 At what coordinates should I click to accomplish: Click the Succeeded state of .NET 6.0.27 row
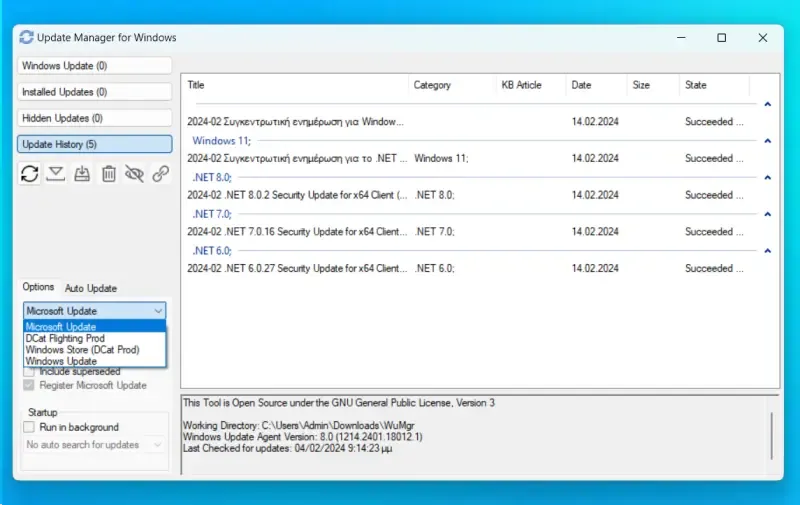[714, 268]
